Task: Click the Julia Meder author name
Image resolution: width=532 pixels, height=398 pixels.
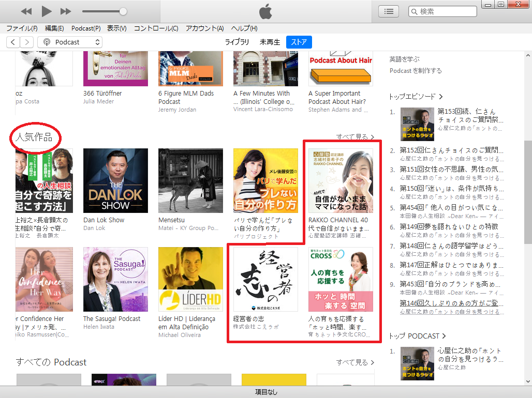Action: (x=99, y=101)
